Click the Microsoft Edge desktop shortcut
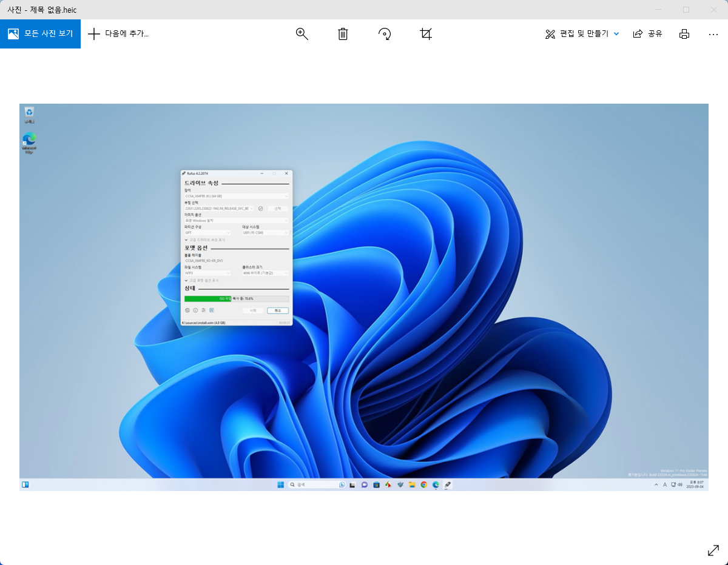Screen dimensions: 728x565 [x=29, y=143]
